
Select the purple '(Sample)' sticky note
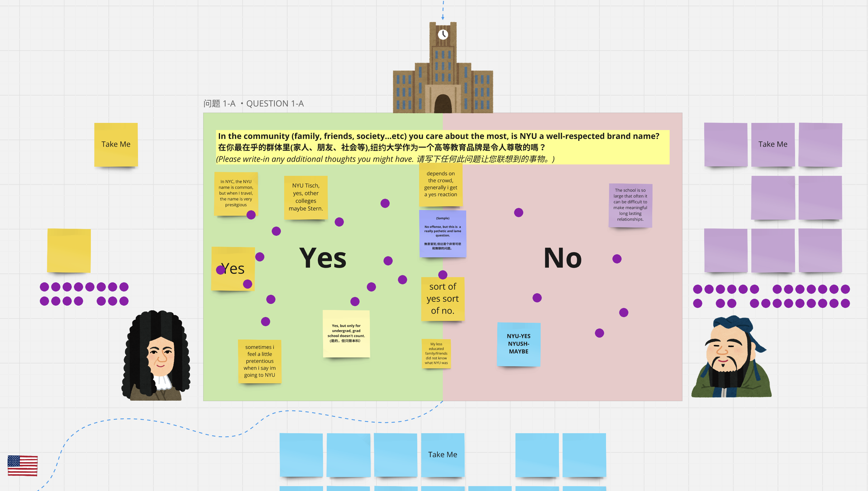[x=443, y=233]
